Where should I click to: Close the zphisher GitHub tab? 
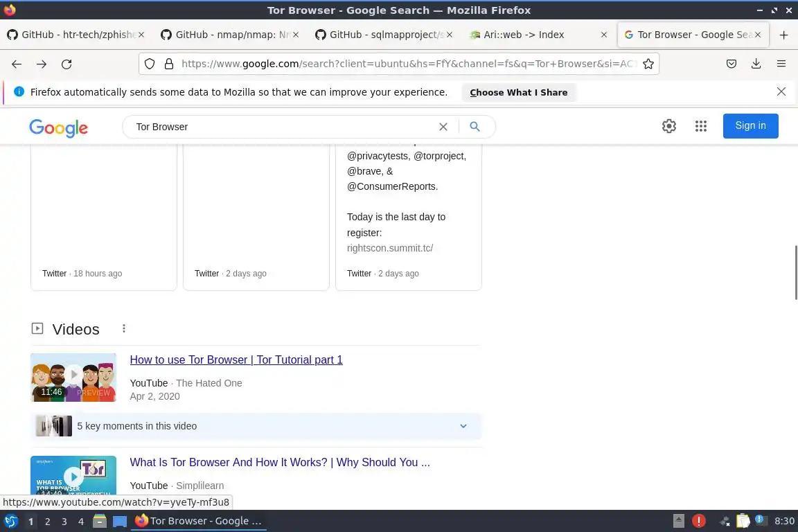pyautogui.click(x=141, y=35)
